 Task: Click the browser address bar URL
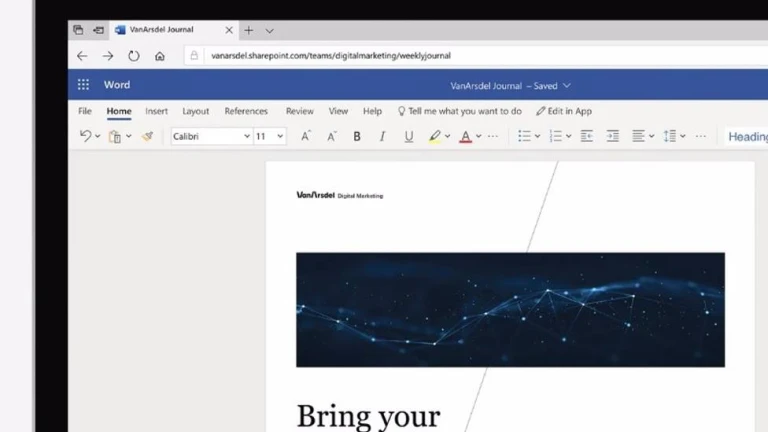(330, 56)
